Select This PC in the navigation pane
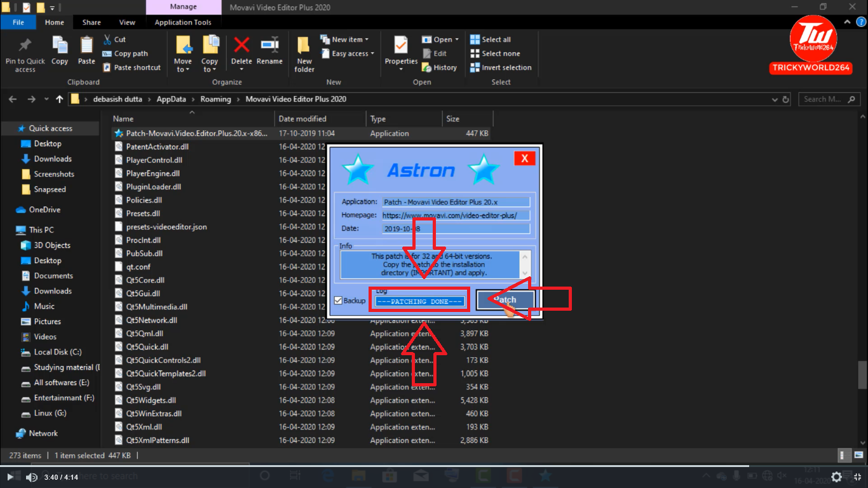 (x=41, y=230)
